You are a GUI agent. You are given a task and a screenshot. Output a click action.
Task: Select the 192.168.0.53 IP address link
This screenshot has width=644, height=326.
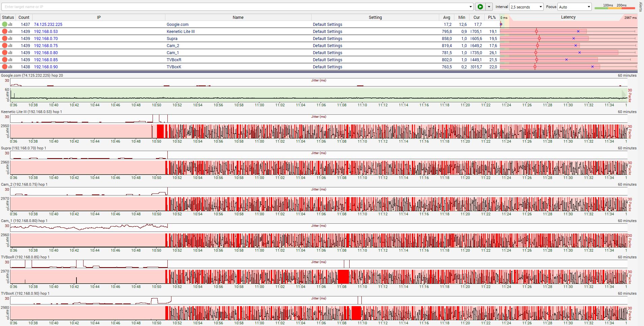pos(46,31)
